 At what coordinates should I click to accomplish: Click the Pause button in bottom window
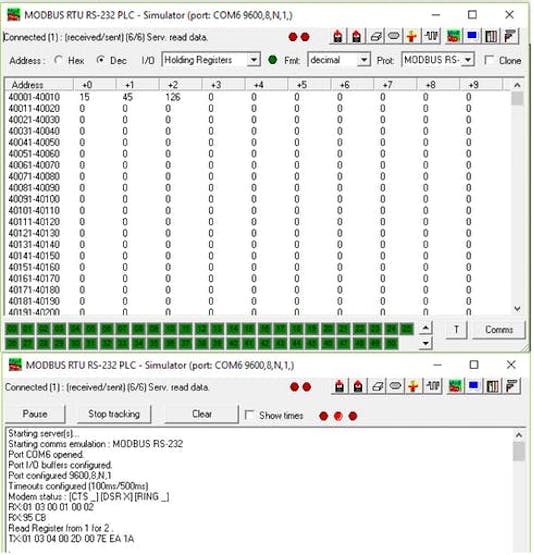pos(35,414)
